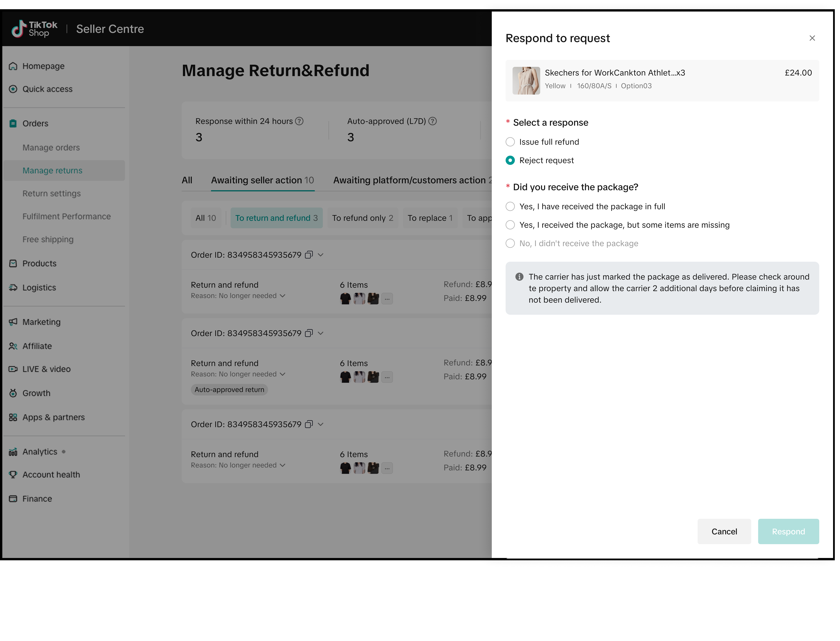The image size is (840, 641).
Task: Click the Affiliate people icon
Action: click(x=13, y=346)
